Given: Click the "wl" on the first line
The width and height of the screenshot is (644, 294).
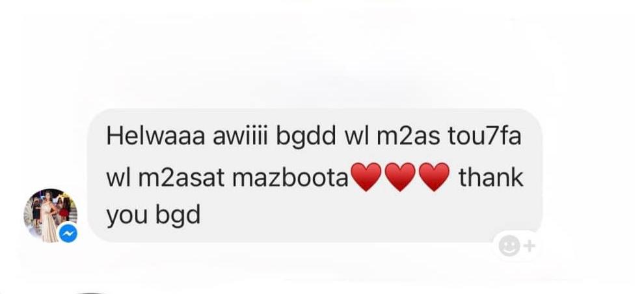Looking at the screenshot, I should point(356,136).
